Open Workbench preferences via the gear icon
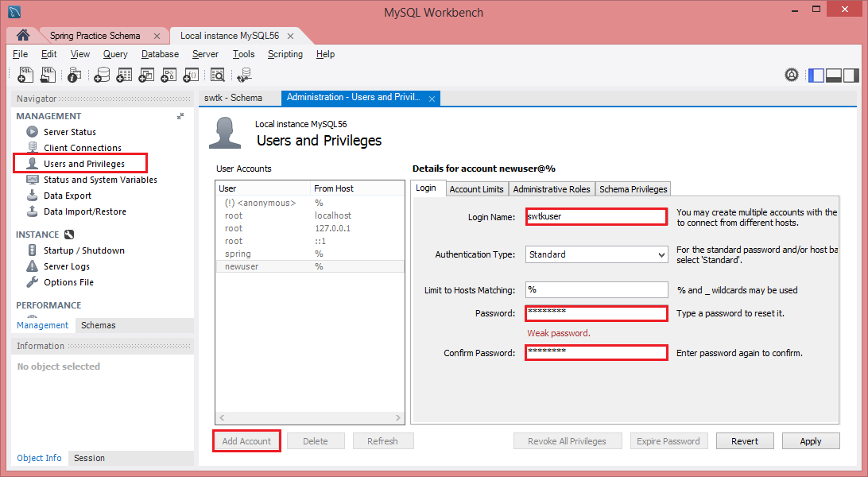Image resolution: width=868 pixels, height=477 pixels. 792,74
